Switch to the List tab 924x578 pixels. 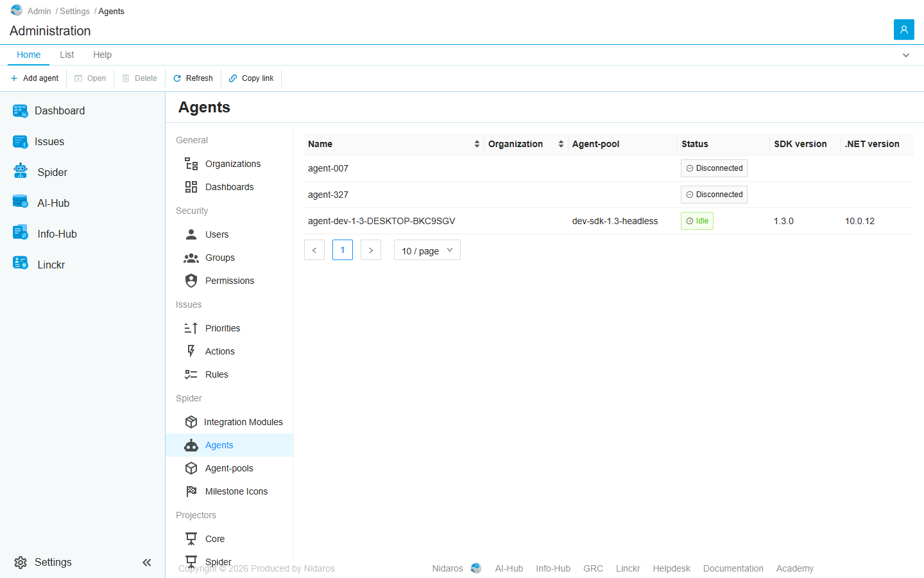coord(67,55)
